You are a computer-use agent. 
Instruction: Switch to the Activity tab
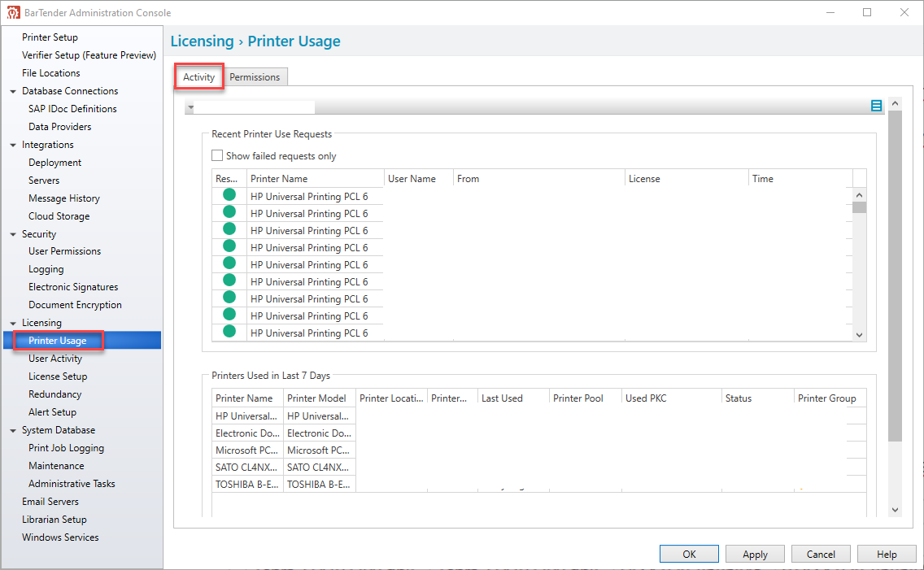point(198,77)
